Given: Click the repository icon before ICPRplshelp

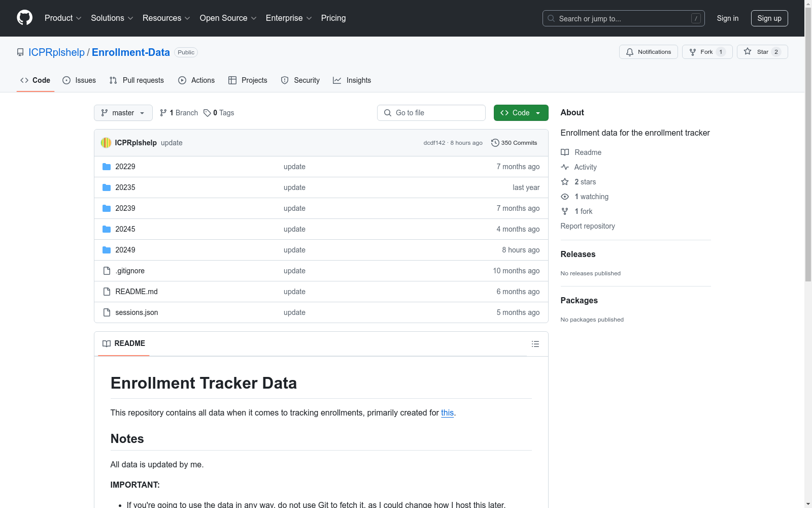Looking at the screenshot, I should pos(20,52).
